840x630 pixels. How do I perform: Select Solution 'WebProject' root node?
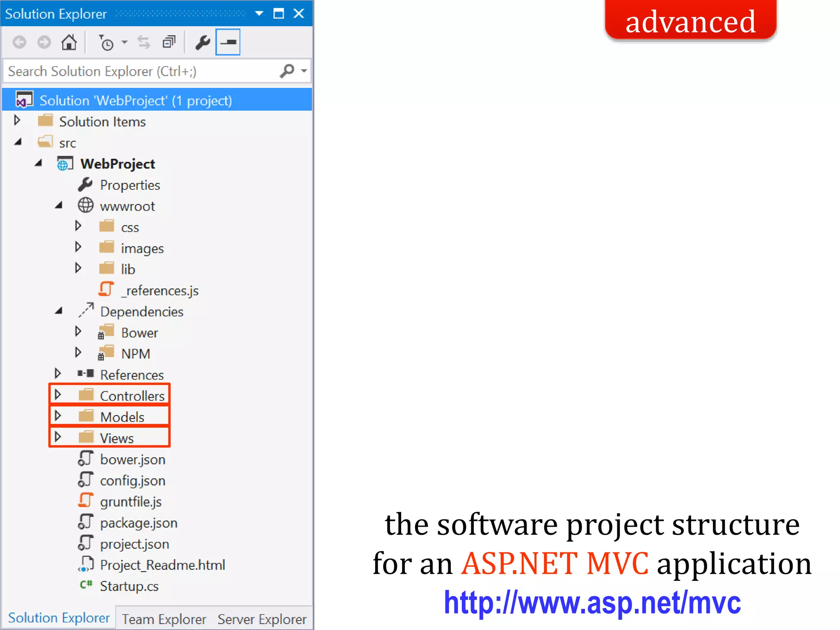(157, 100)
